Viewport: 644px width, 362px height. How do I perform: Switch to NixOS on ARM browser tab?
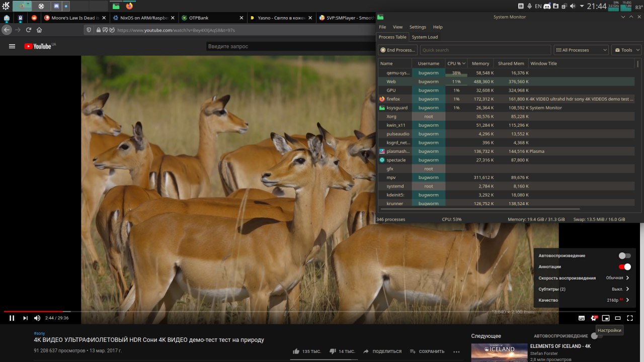pos(143,18)
